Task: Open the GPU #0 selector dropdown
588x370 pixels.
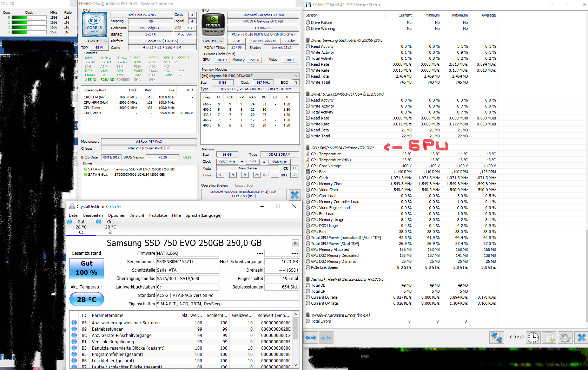Action: click(x=213, y=41)
